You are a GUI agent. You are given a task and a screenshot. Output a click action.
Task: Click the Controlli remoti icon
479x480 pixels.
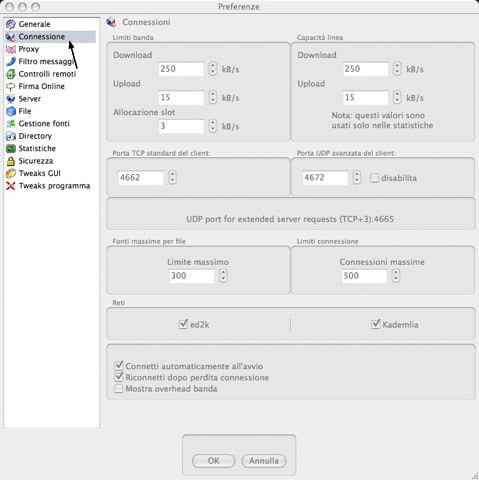point(11,74)
